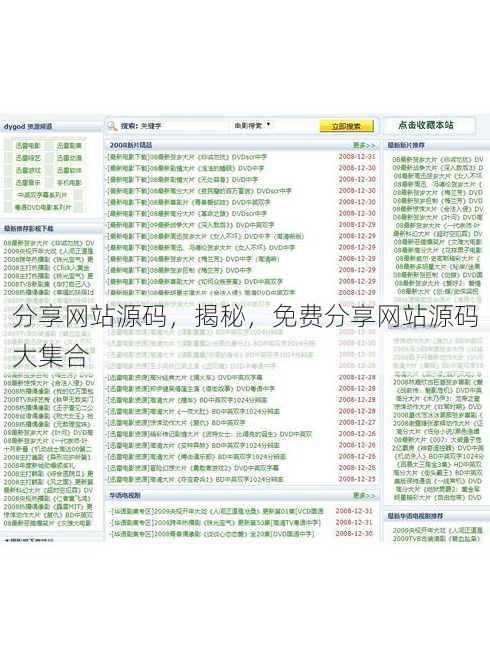Click the 最新推荐影视下载 section heading
This screenshot has height=656, width=490.
(x=28, y=229)
